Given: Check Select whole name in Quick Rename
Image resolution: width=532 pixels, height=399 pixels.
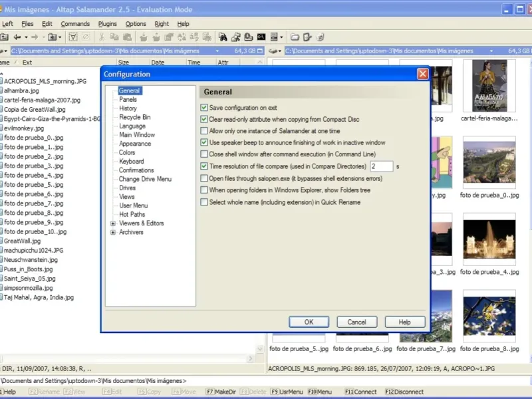Looking at the screenshot, I should point(204,202).
